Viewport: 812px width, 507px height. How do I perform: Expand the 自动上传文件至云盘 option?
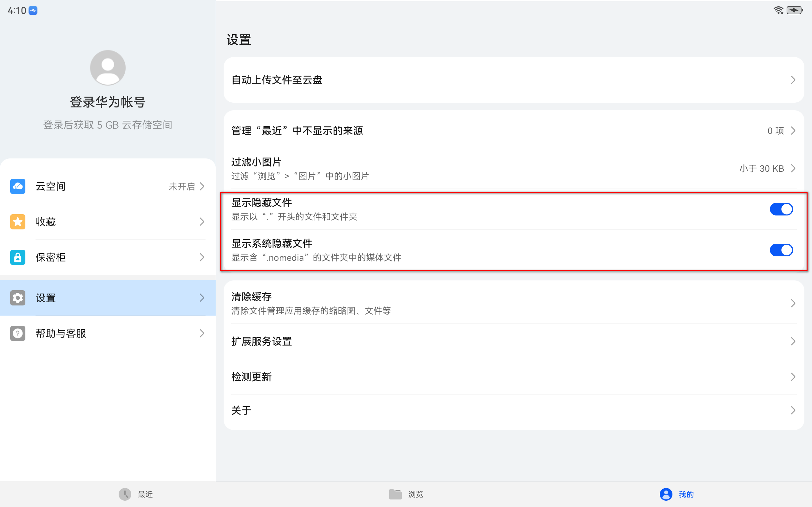coord(514,80)
